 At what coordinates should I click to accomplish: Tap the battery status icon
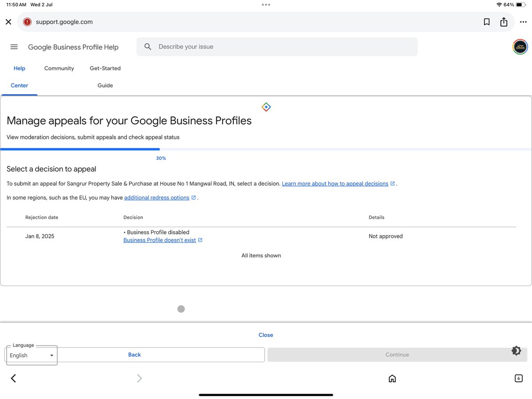[x=521, y=4]
